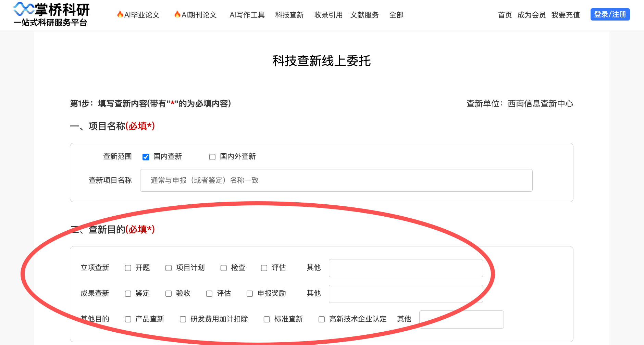This screenshot has width=644, height=345.
Task: Click the 登录/注册 button
Action: point(610,14)
